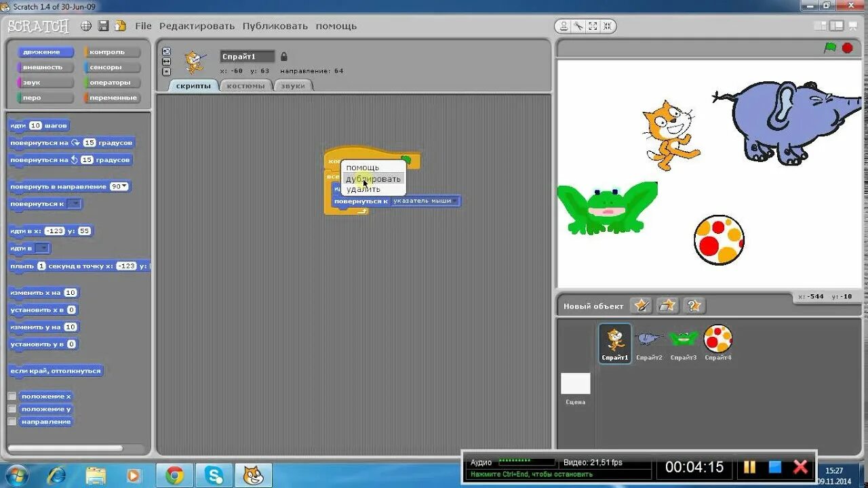
Task: Select Спрайт2 elephant in the sprite list
Action: point(649,343)
